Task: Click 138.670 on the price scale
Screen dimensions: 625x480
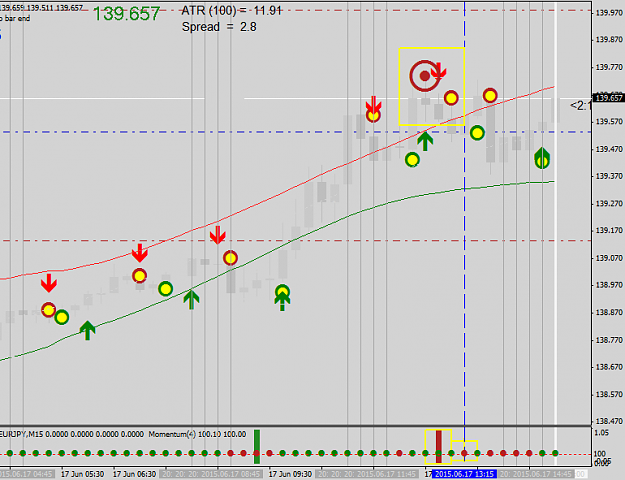Action: [x=609, y=367]
